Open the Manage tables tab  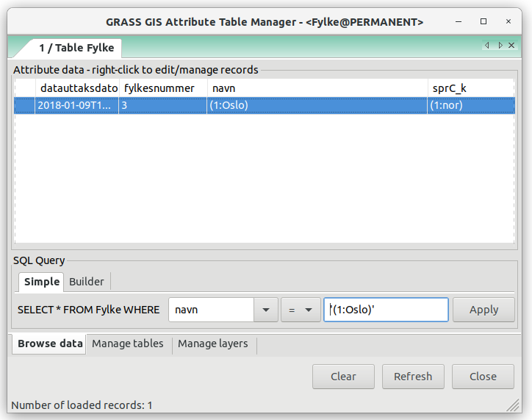128,344
